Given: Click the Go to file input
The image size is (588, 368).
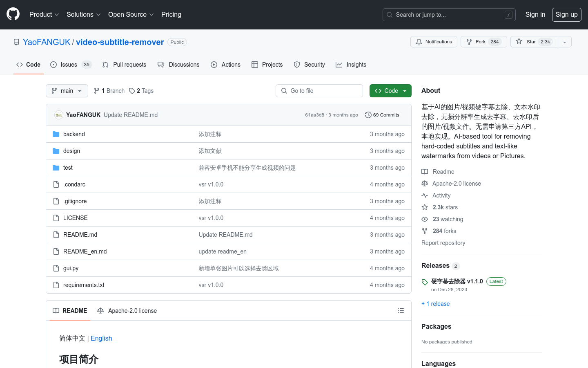Looking at the screenshot, I should (319, 91).
